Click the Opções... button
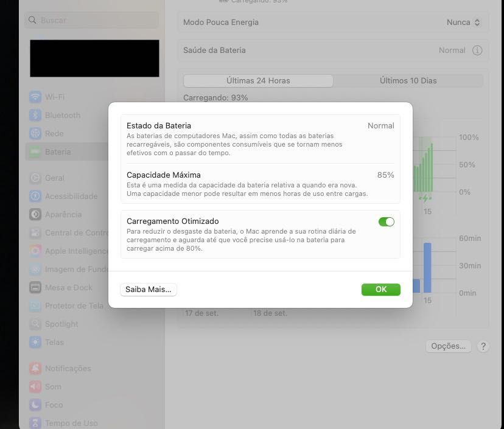The image size is (504, 429). click(448, 346)
